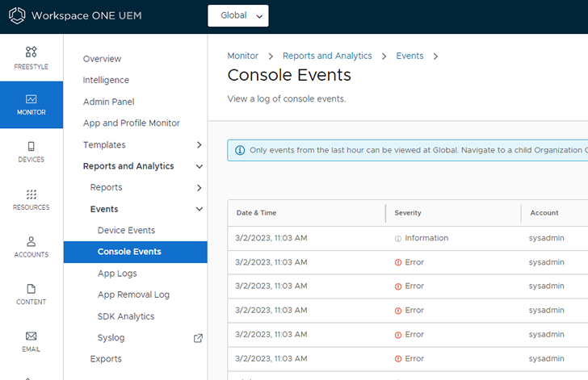Open the Freestyle section icon
Viewport: 588px width, 380px height.
(31, 52)
